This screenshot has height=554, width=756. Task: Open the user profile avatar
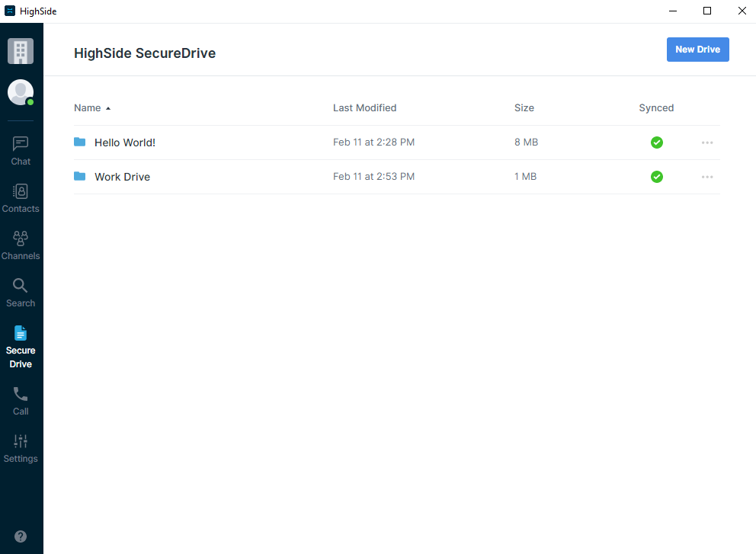click(x=21, y=92)
